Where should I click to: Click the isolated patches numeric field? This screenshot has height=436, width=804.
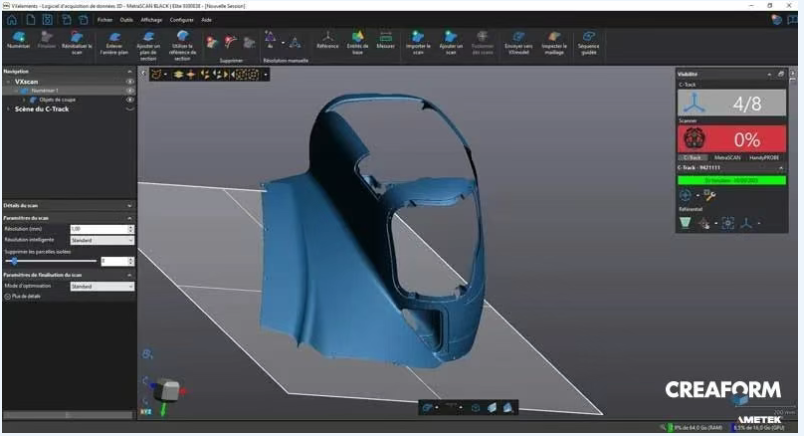(114, 261)
